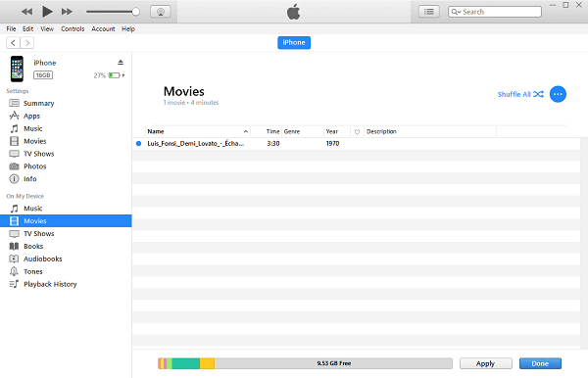Open the Account menu
Image resolution: width=588 pixels, height=378 pixels.
(x=103, y=28)
